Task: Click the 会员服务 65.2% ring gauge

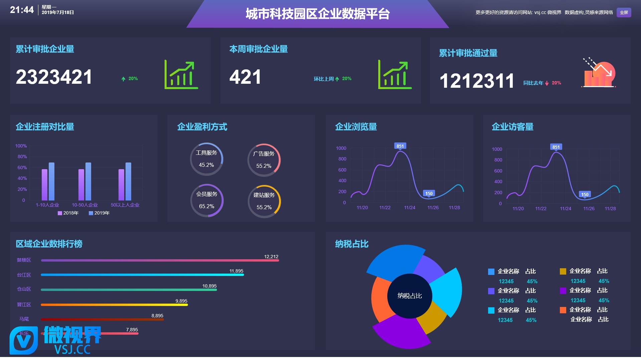Action: (207, 201)
